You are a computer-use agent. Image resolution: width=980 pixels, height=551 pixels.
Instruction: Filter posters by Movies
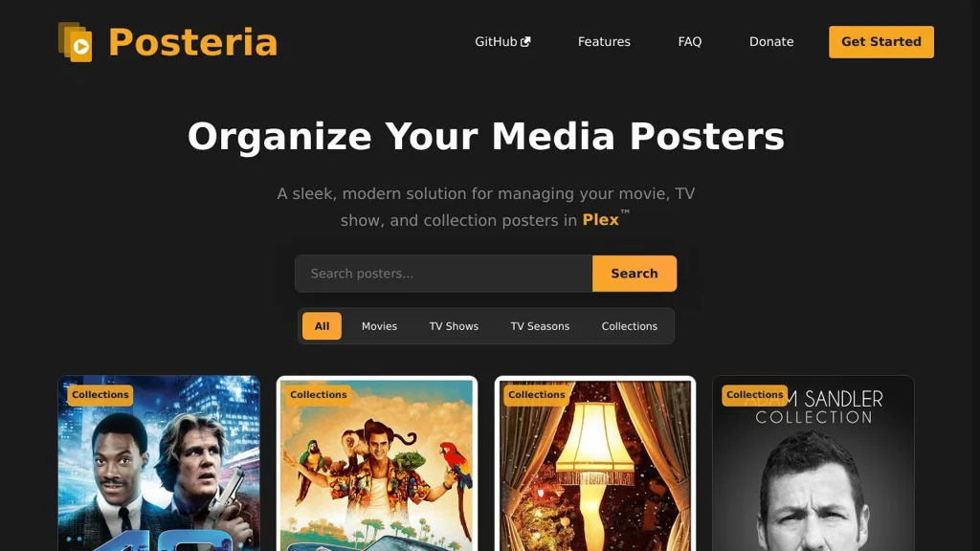[x=379, y=326]
